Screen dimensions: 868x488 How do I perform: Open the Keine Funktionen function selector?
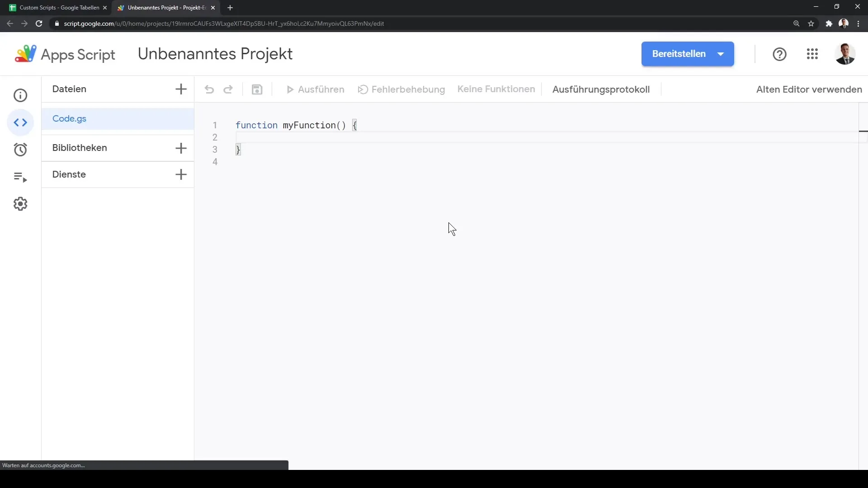point(496,89)
